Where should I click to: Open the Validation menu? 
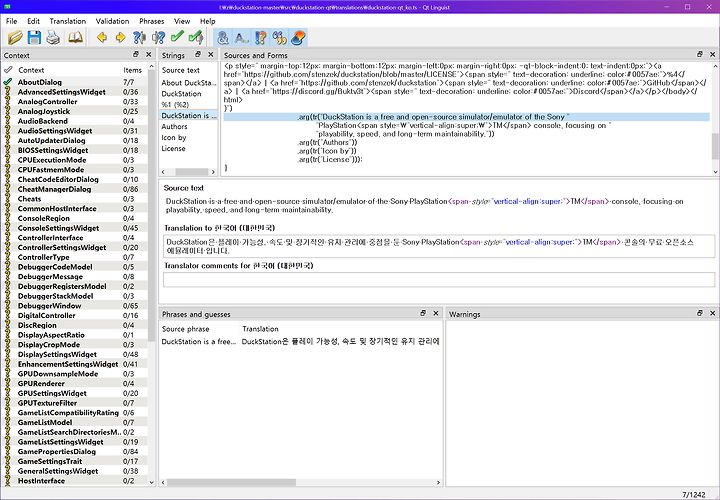(112, 21)
